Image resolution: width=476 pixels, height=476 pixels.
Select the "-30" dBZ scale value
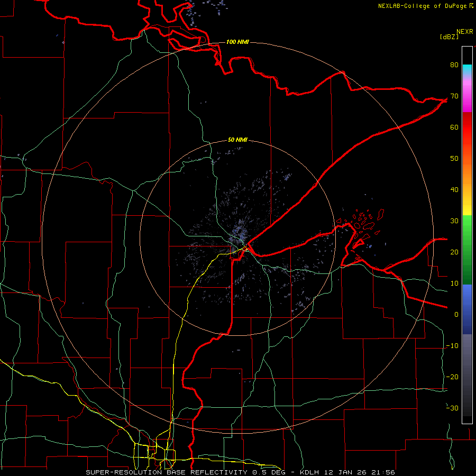(x=452, y=408)
